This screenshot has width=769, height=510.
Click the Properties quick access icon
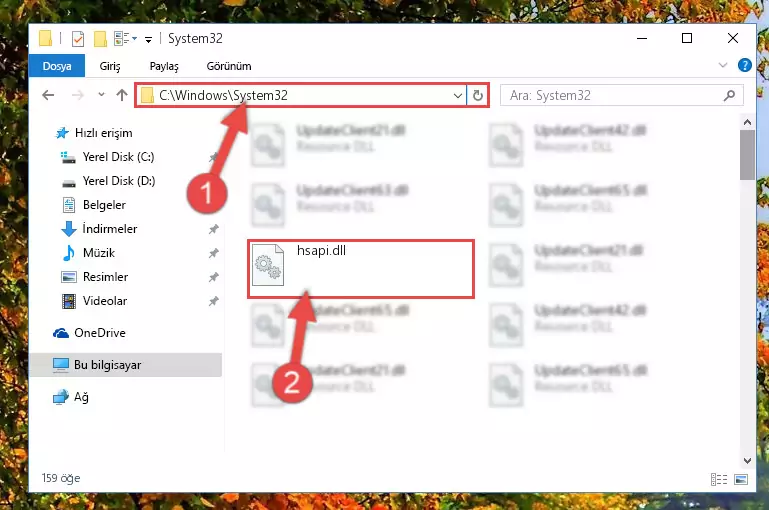[x=78, y=39]
